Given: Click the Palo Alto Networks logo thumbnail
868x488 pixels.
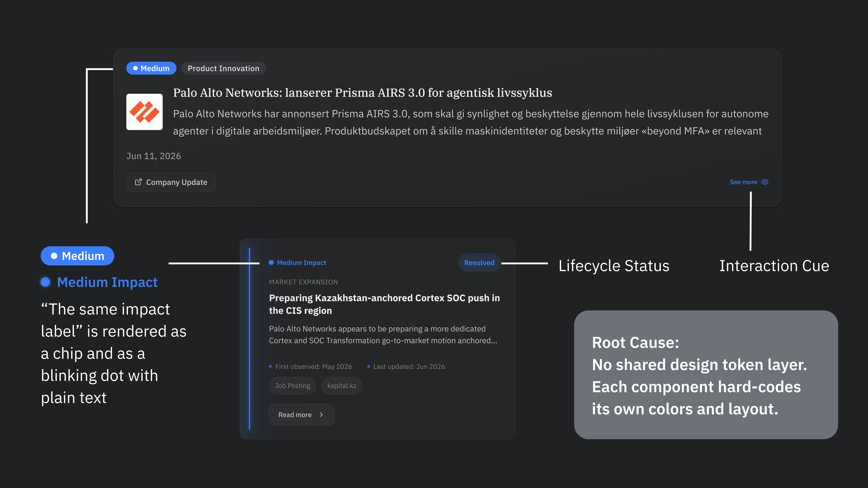Looking at the screenshot, I should [x=144, y=112].
